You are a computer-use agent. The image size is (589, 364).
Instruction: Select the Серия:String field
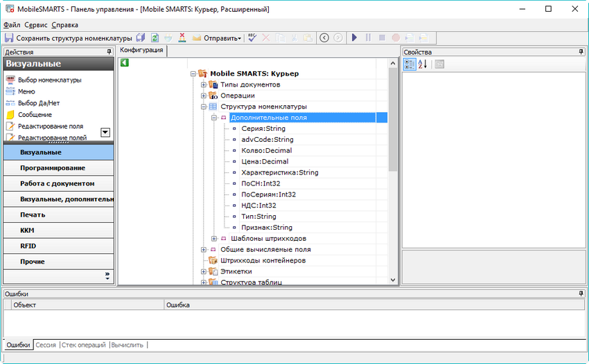tap(263, 129)
